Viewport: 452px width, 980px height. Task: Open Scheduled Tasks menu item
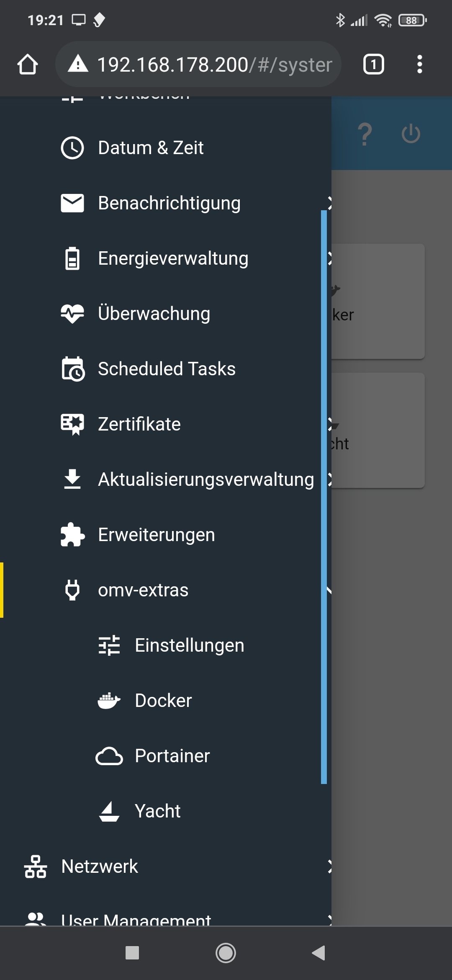[x=166, y=369]
